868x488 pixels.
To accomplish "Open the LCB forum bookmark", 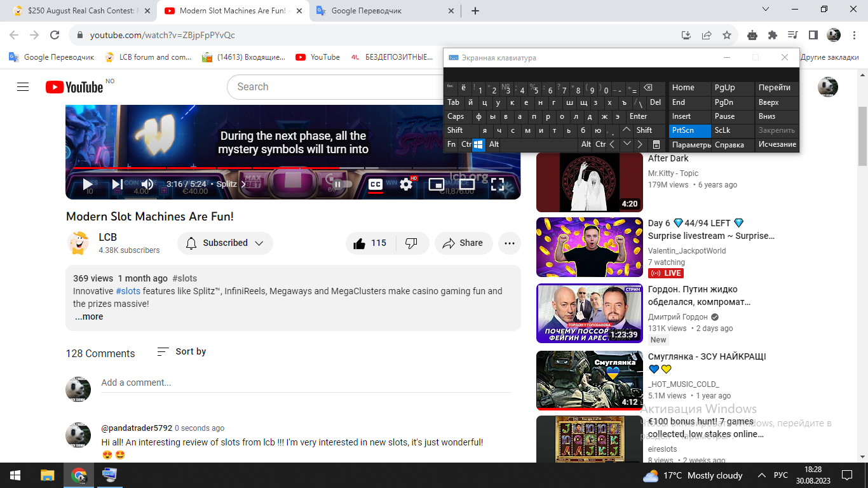I will point(149,57).
